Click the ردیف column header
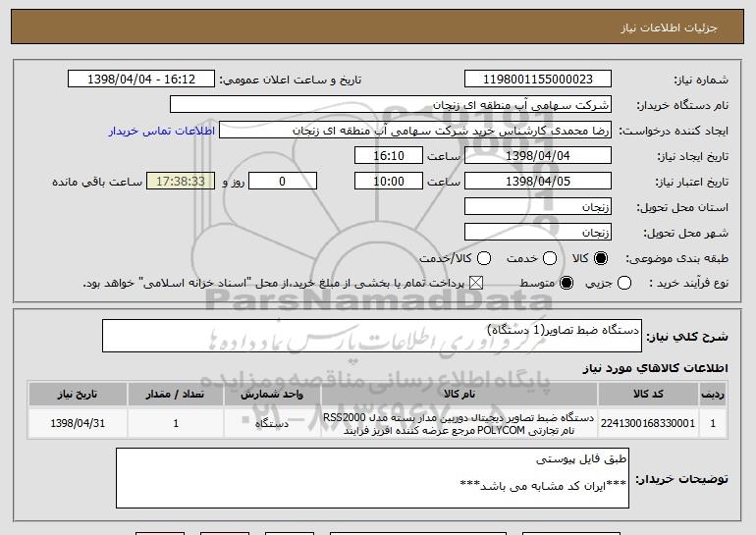The height and width of the screenshot is (535, 756). point(713,395)
